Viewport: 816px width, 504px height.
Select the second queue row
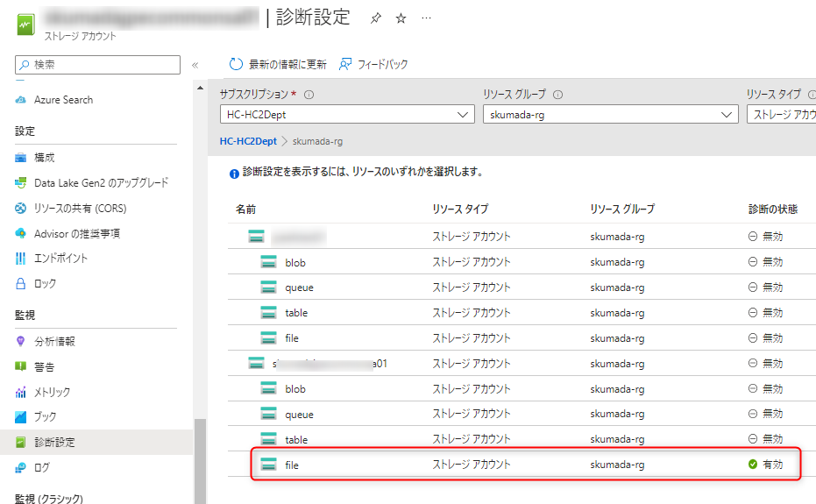[522, 414]
